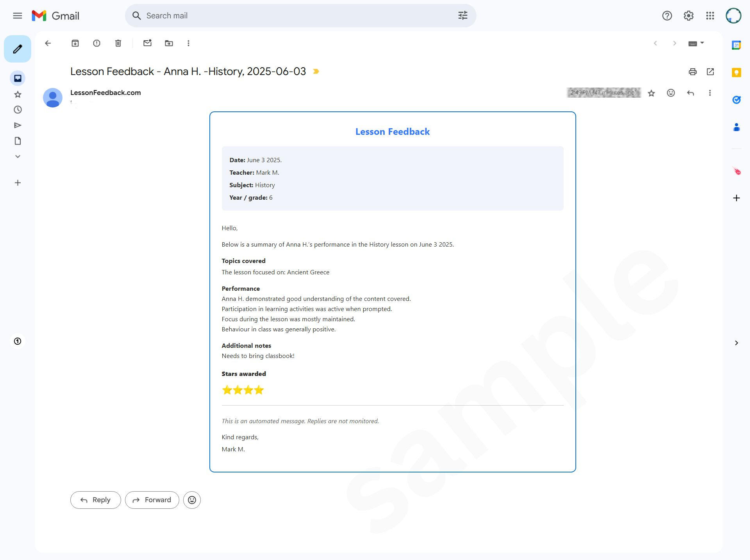Open the Google account avatar

pyautogui.click(x=733, y=16)
